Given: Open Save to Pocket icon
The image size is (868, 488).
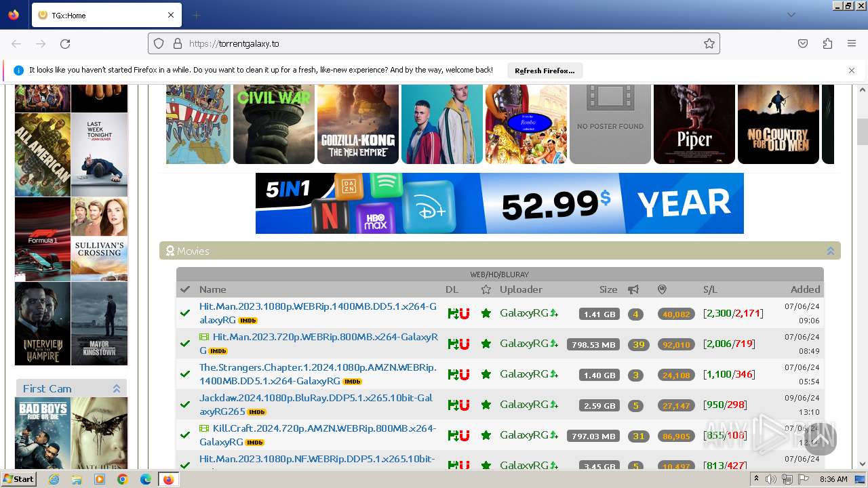Looking at the screenshot, I should tap(803, 43).
